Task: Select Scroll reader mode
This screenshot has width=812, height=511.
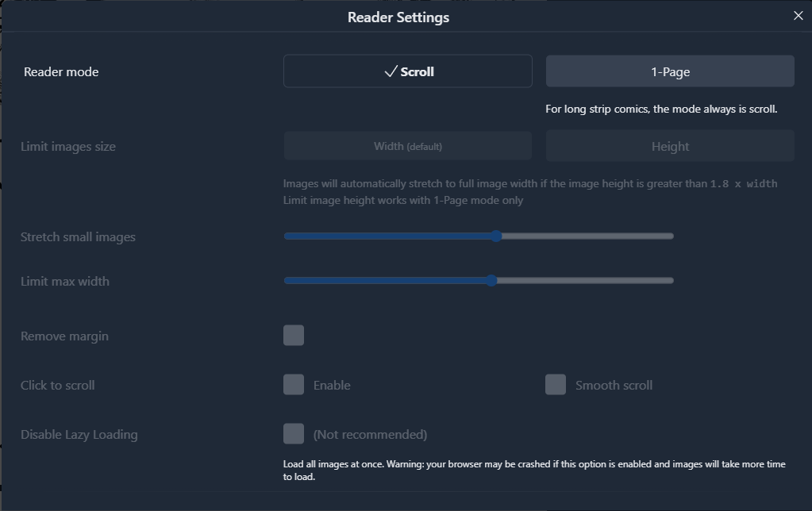Action: (x=407, y=71)
